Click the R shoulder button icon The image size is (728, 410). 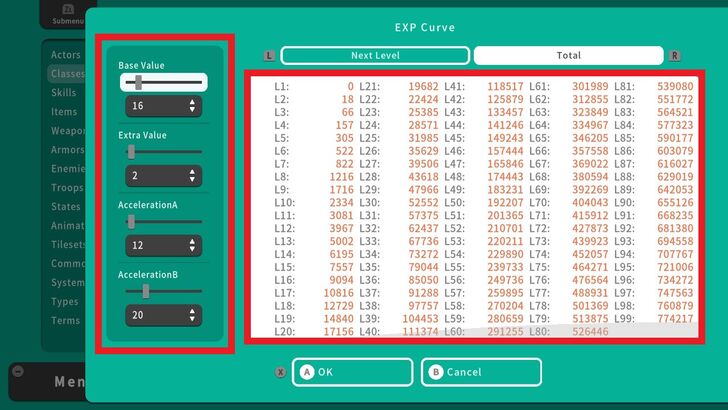tap(675, 56)
